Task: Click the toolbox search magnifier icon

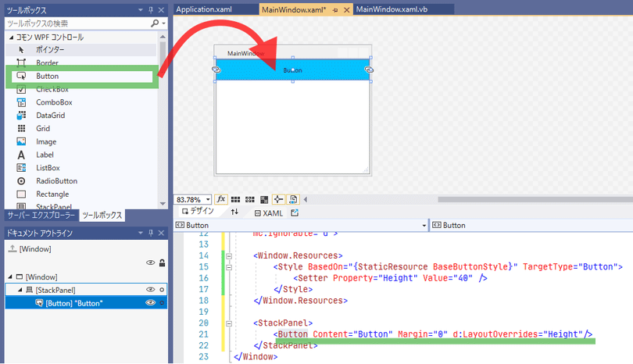Action: [153, 23]
